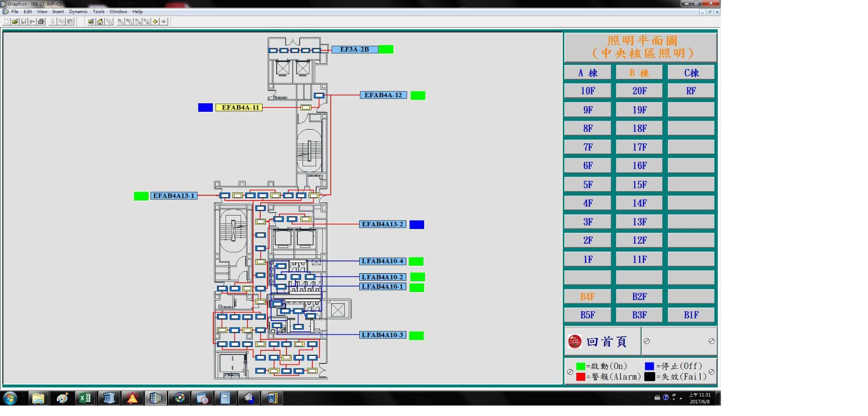This screenshot has height=416, width=868.
Task: Click the printer icon in the toolbar
Action: 41,22
